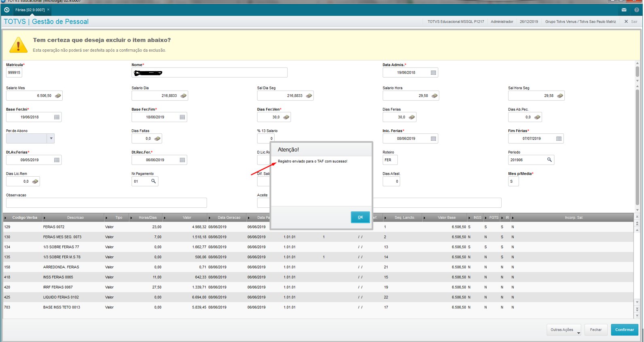644x342 pixels.
Task: Select the BASE INSS TETO 0013 row
Action: 318,307
